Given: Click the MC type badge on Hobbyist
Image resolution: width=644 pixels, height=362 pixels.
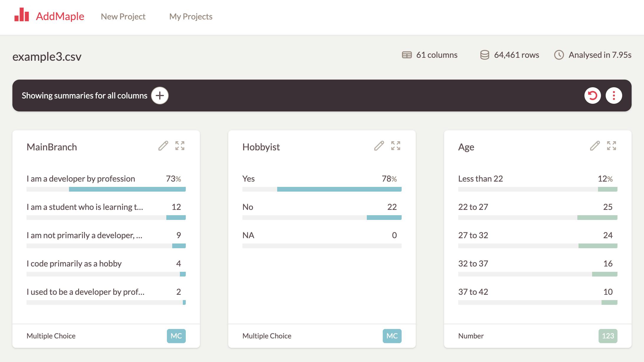Looking at the screenshot, I should pyautogui.click(x=391, y=336).
